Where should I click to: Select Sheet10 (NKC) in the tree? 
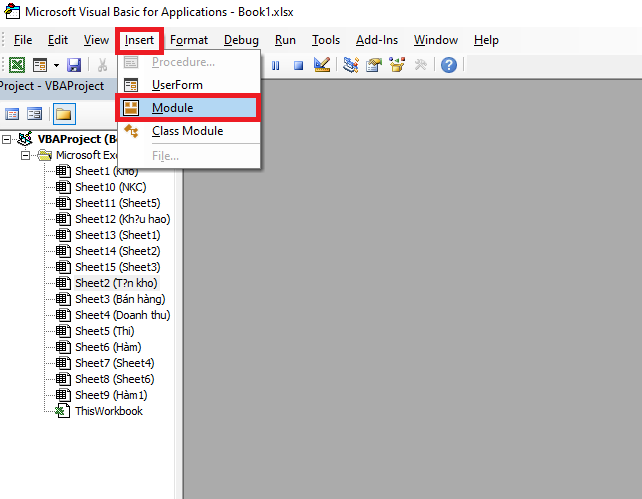[111, 187]
